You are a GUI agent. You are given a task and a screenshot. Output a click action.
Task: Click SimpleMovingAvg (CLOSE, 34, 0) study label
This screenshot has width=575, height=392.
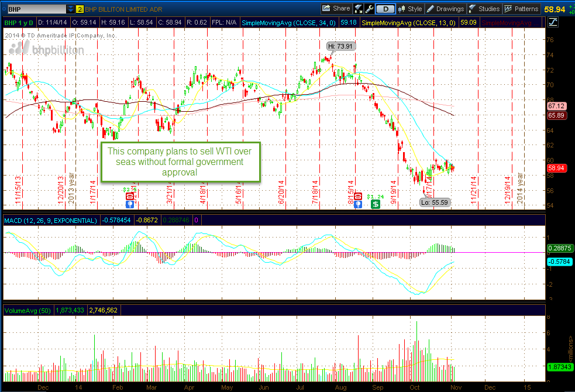pos(288,23)
